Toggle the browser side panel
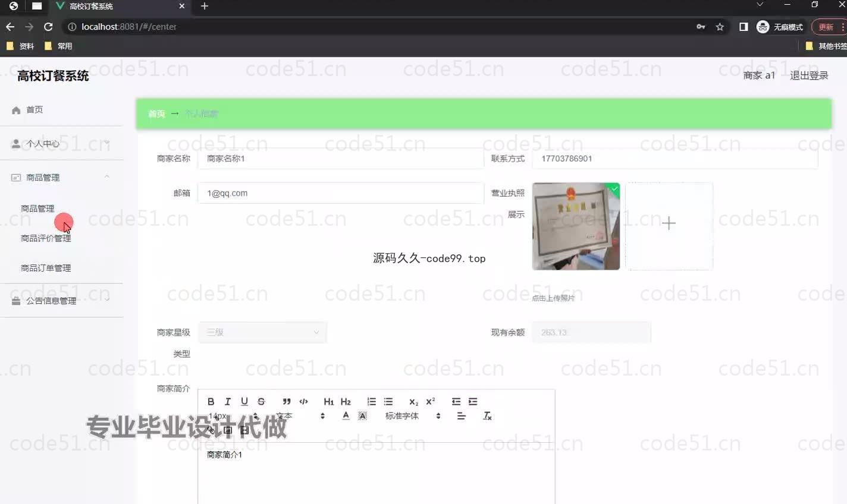 [744, 27]
